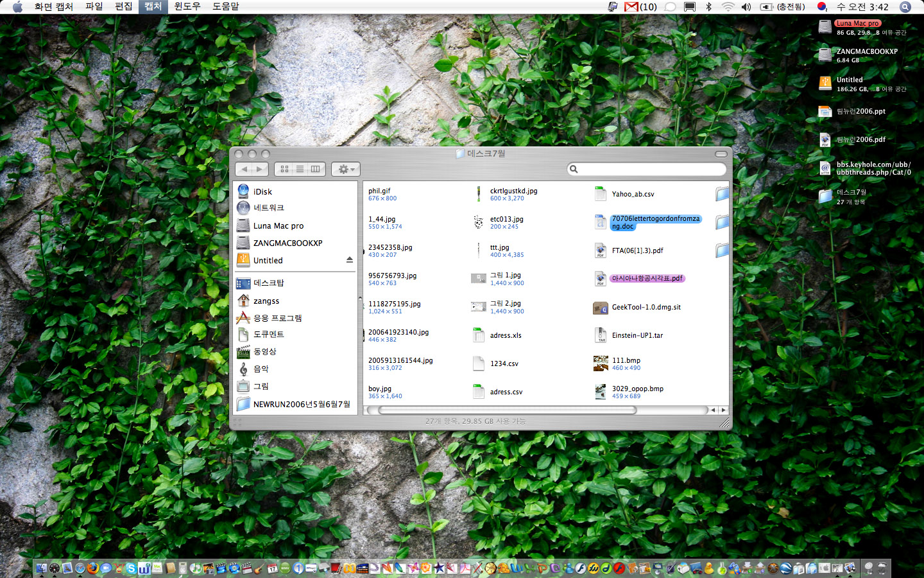
Task: Select the FTA(06[1].3).pdf file
Action: click(x=637, y=250)
